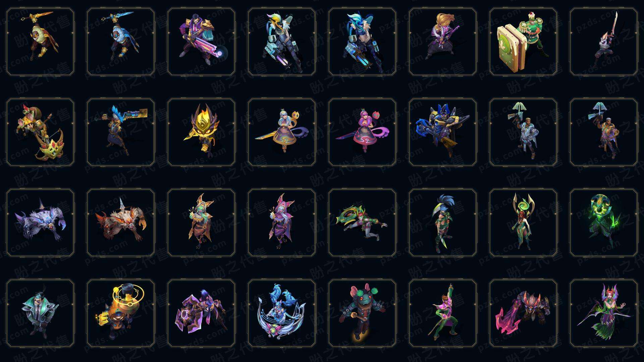Select the white-haired doll with yellow cat charm
Image resolution: width=644 pixels, height=362 pixels.
pyautogui.click(x=282, y=132)
